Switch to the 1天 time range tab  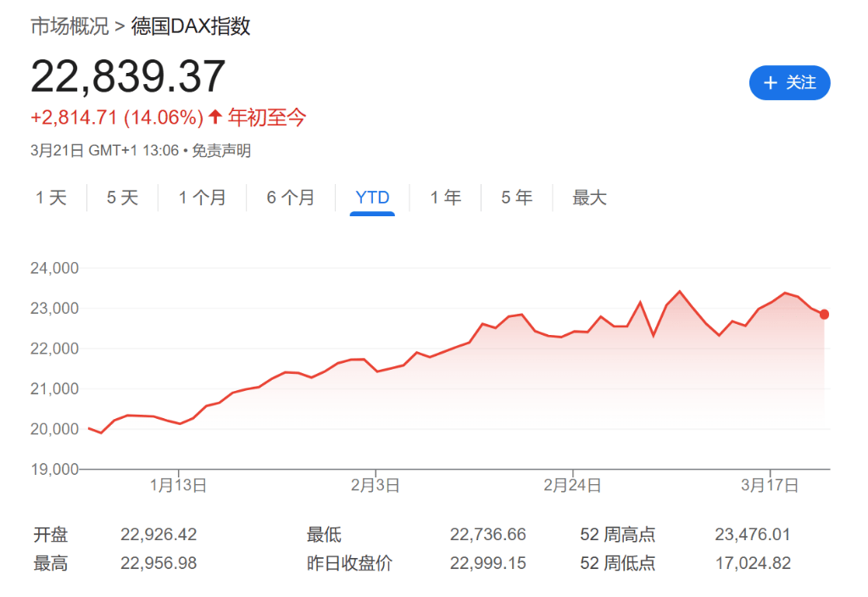point(52,197)
